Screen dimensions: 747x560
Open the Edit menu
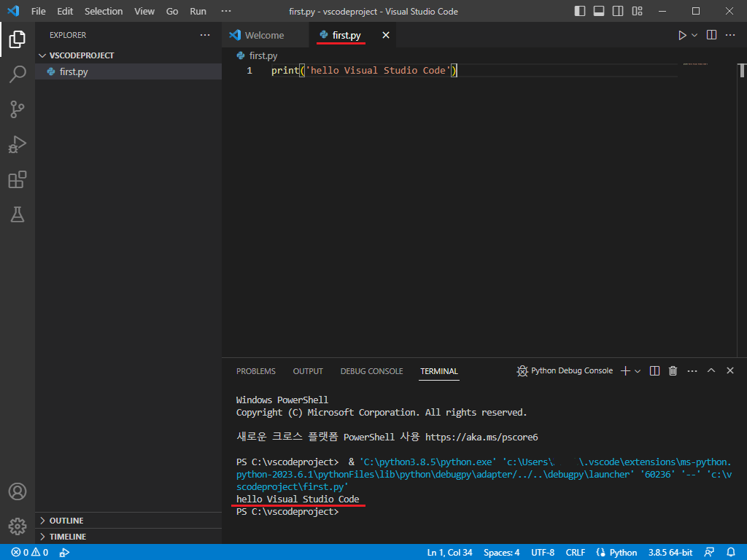(65, 11)
